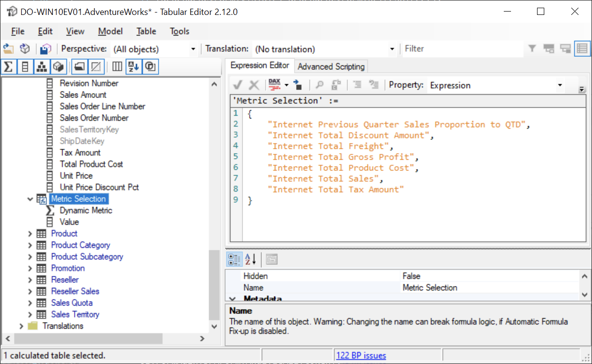This screenshot has width=592, height=364.
Task: Open the find dialog in the Expression Editor
Action: pyautogui.click(x=320, y=85)
